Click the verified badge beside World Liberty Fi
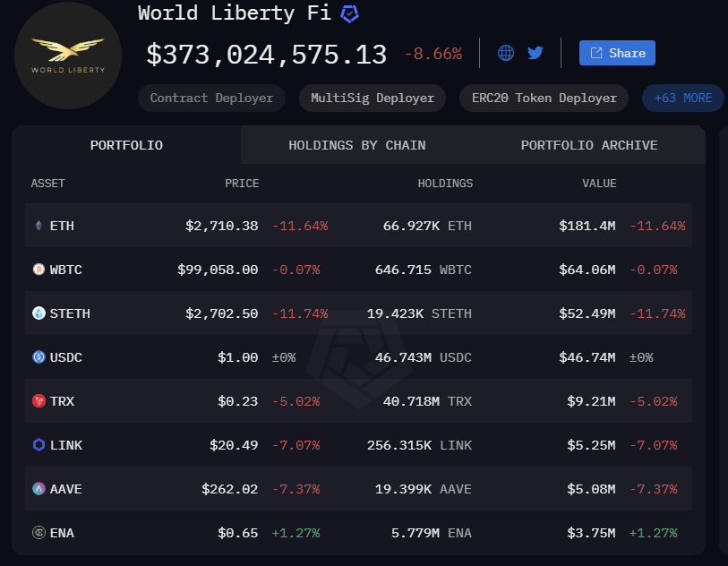The width and height of the screenshot is (728, 566). pyautogui.click(x=350, y=14)
